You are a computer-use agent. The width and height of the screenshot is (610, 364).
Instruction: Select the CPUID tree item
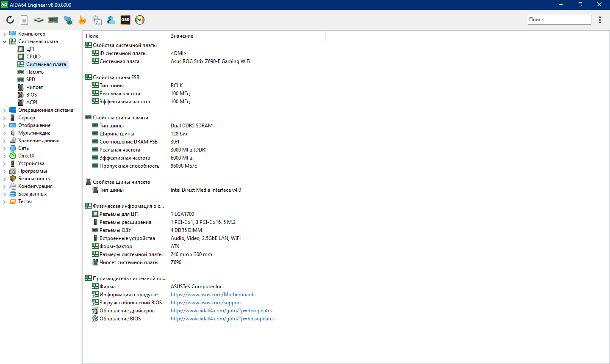tap(33, 57)
